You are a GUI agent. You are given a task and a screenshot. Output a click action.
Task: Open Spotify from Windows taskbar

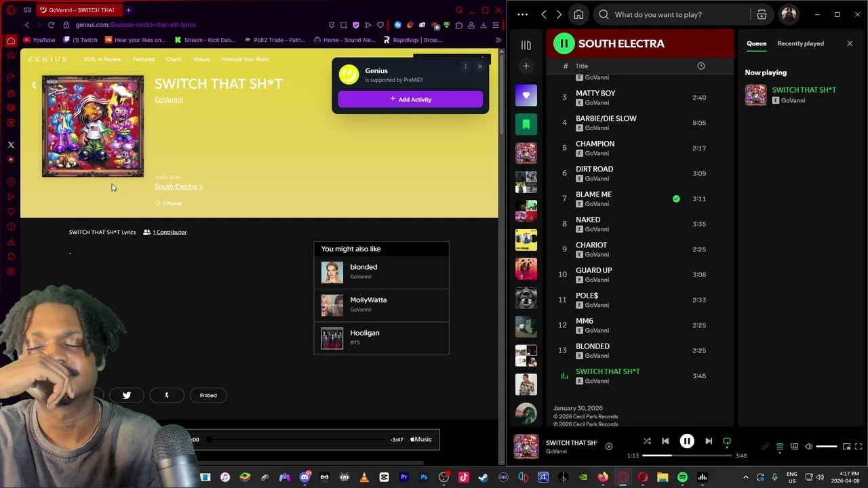[x=682, y=478]
